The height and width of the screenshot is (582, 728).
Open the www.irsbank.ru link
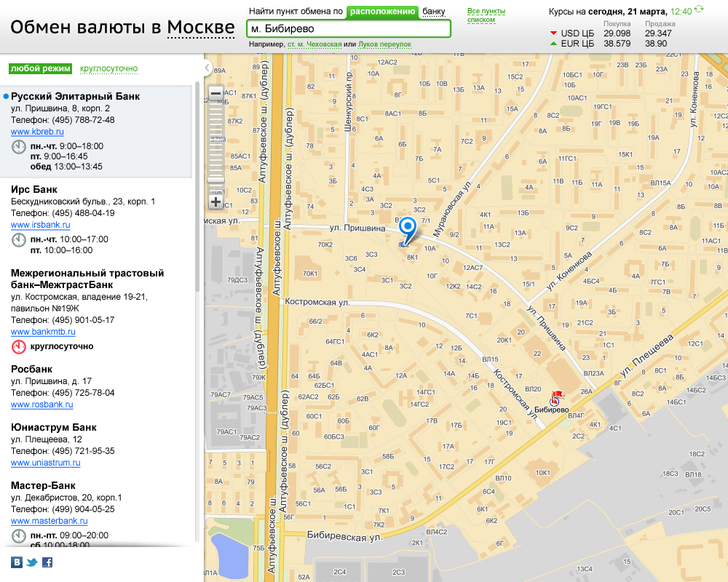coord(40,226)
